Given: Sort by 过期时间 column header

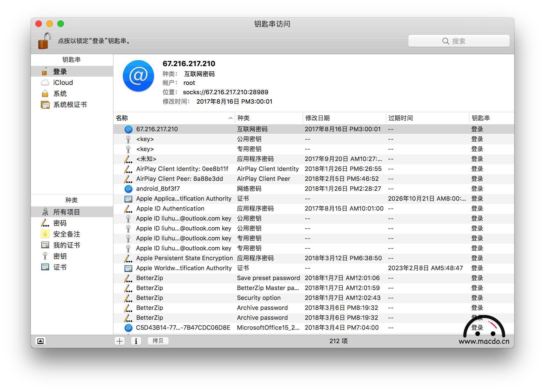Looking at the screenshot, I should 400,118.
